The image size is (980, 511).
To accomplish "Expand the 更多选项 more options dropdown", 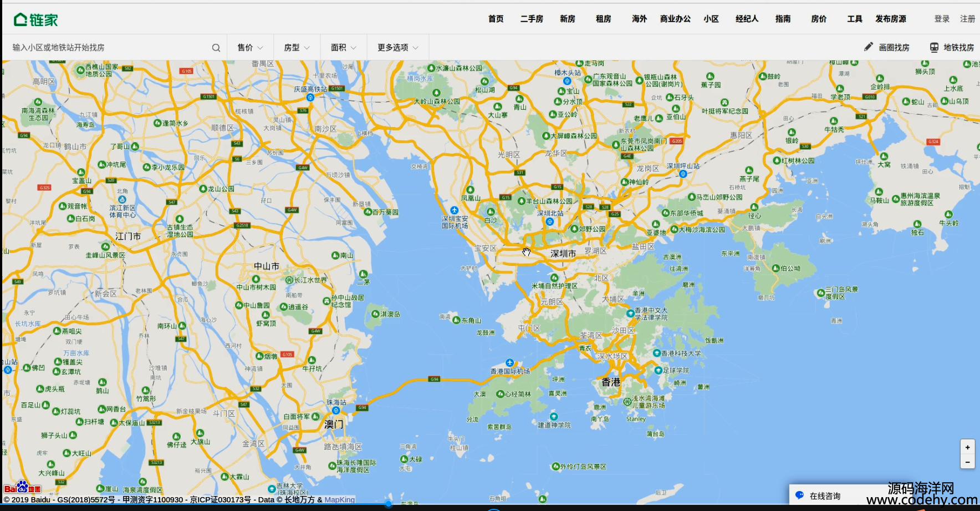I will (x=398, y=48).
